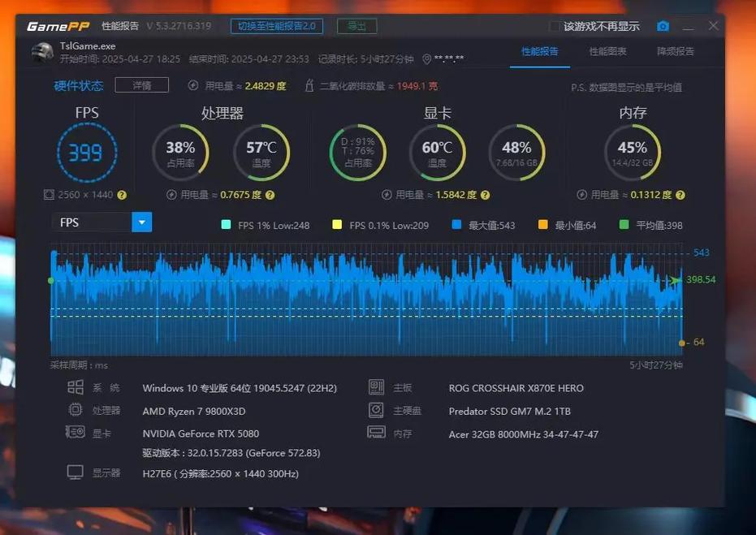Image resolution: width=756 pixels, height=535 pixels.
Task: Click the Windows system icon in hardware list
Action: (x=76, y=387)
